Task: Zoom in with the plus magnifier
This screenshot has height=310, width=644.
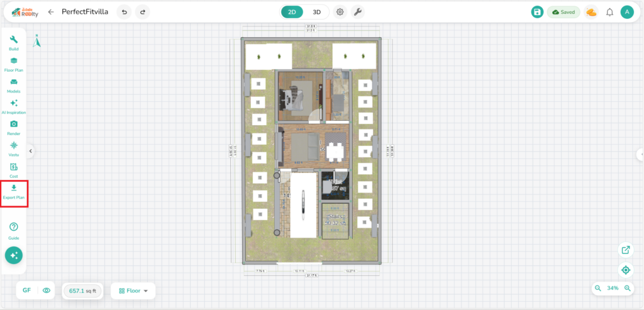Action: pos(627,288)
